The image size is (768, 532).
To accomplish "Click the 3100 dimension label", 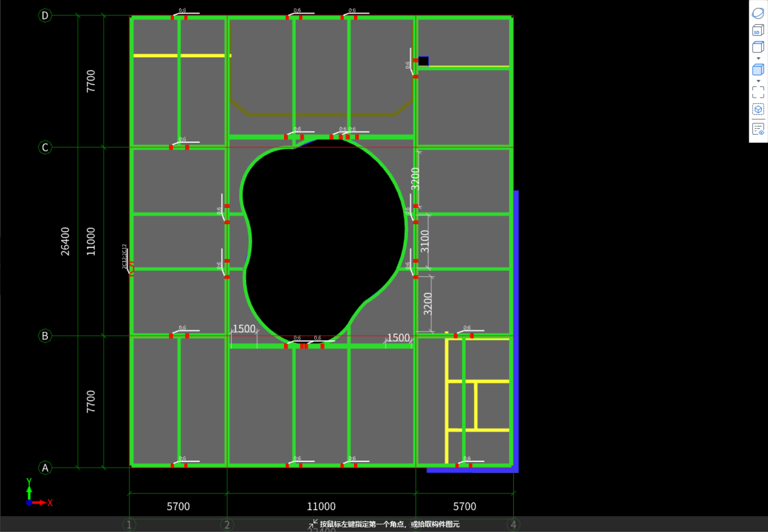I will (x=425, y=241).
